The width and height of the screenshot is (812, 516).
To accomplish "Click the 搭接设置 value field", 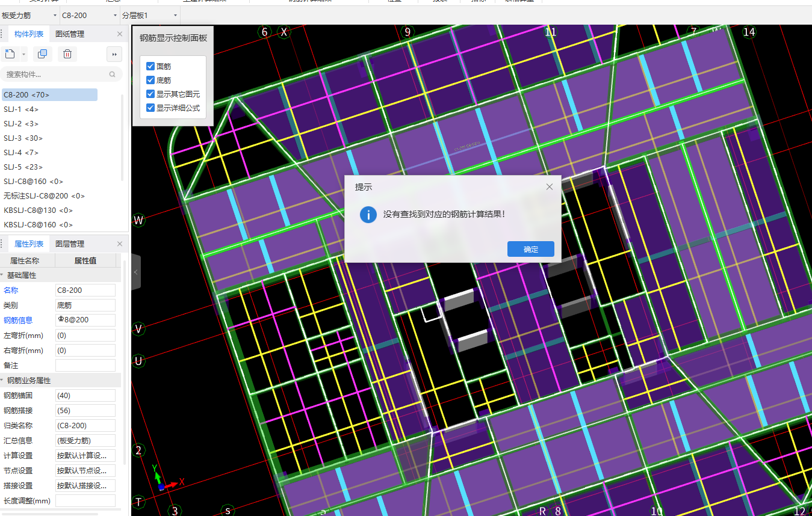I will point(85,485).
